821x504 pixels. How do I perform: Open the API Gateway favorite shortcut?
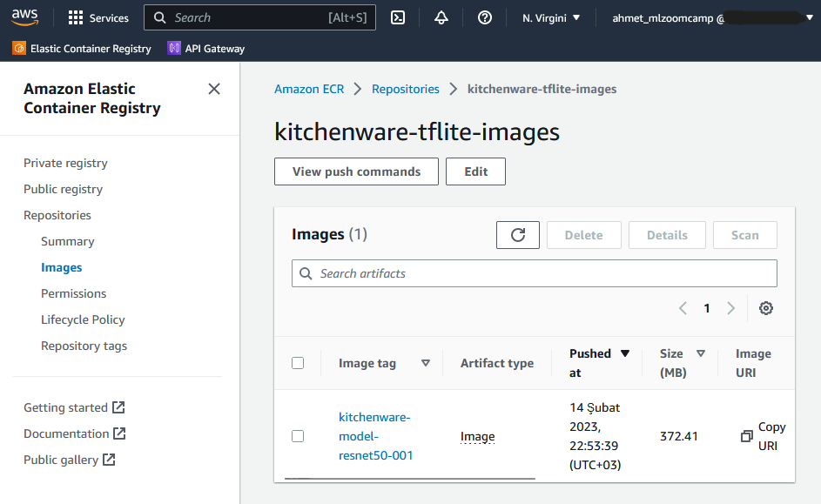[205, 49]
